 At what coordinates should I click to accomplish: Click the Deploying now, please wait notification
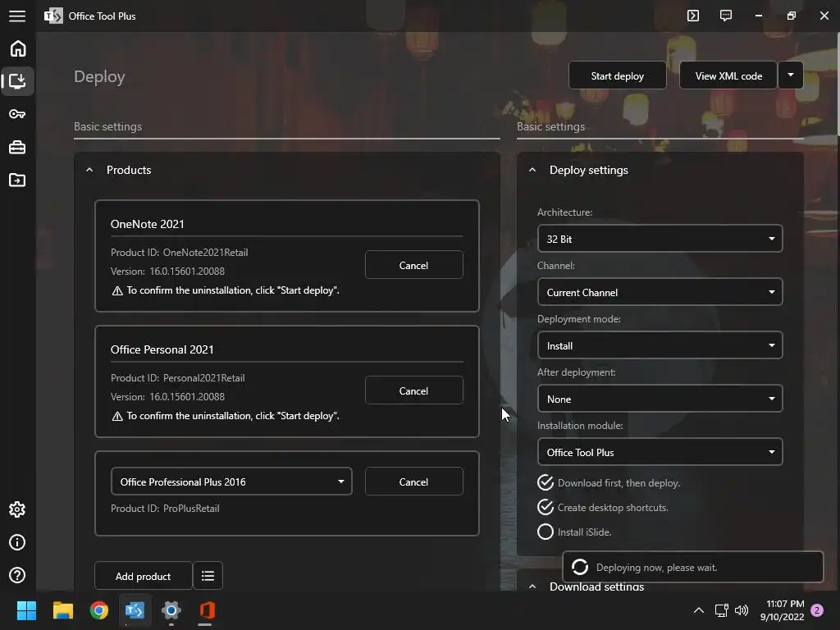click(692, 567)
